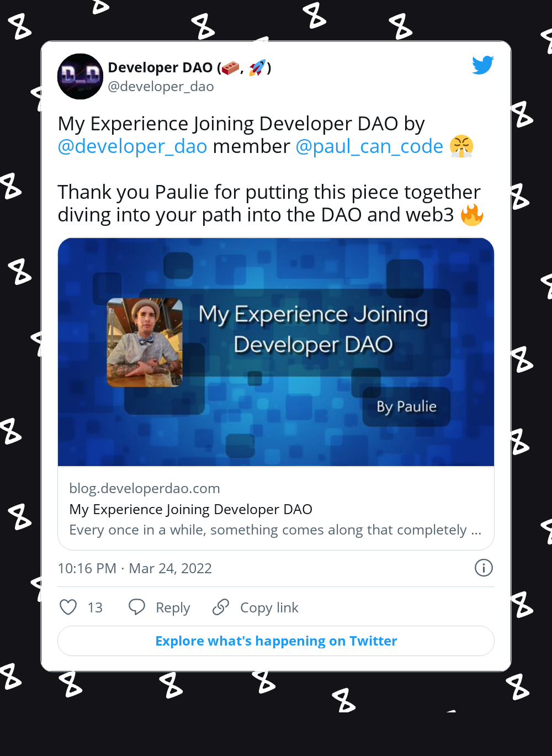Click the Developer DAO profile avatar
The width and height of the screenshot is (552, 756).
coord(80,76)
